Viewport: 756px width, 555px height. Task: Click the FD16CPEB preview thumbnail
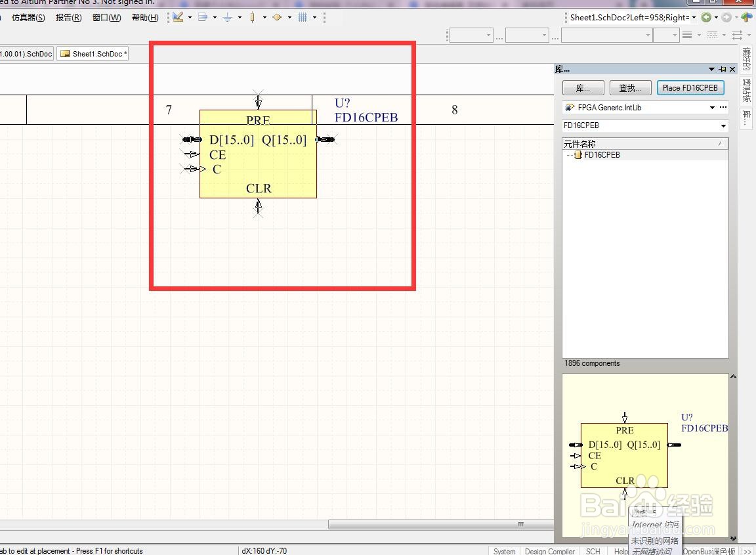pos(645,455)
